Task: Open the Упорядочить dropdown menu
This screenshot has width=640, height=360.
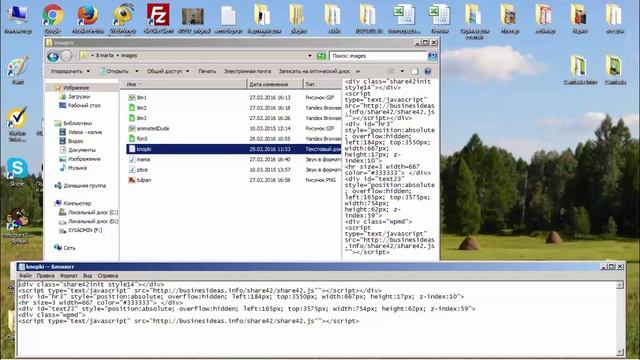Action: pos(70,71)
